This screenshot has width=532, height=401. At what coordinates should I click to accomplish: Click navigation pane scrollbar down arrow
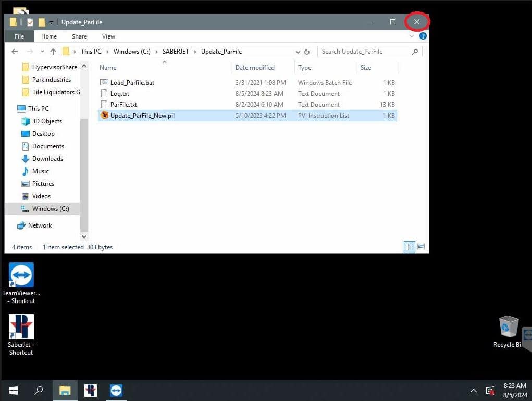(84, 236)
